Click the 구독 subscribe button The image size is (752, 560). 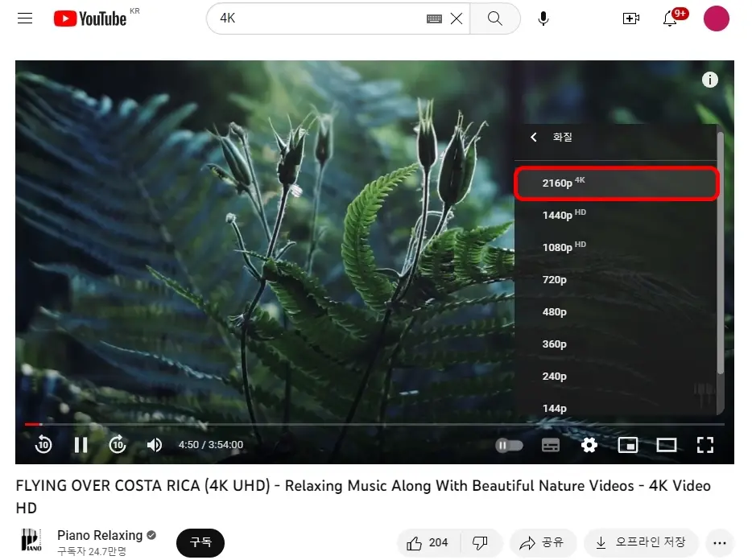click(200, 542)
